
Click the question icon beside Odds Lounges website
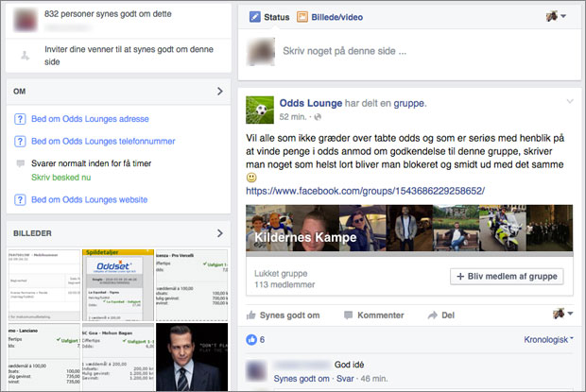click(20, 200)
